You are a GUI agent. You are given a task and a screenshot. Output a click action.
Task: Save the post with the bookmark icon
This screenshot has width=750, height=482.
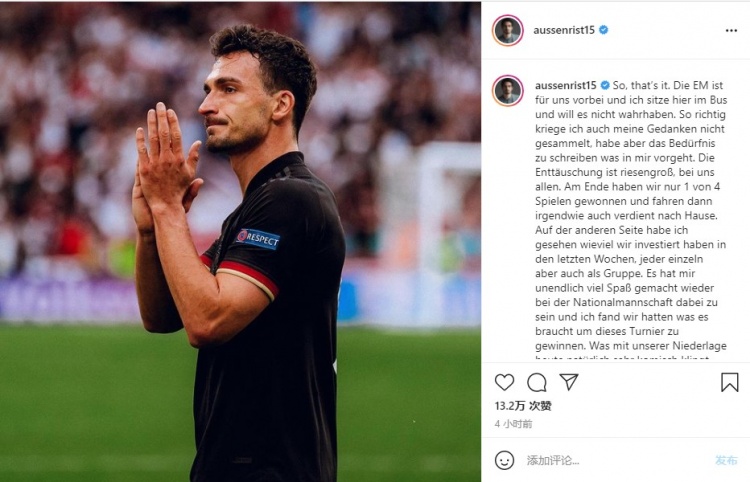pyautogui.click(x=729, y=382)
